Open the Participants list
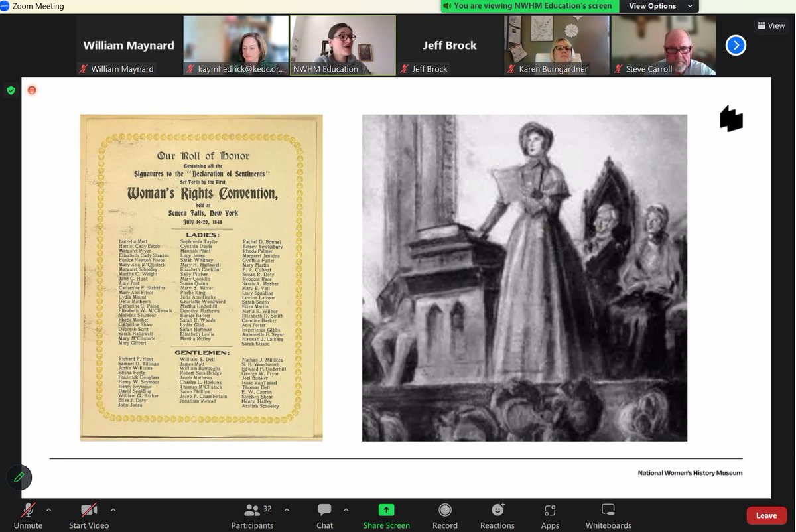This screenshot has width=796, height=532. 252,515
